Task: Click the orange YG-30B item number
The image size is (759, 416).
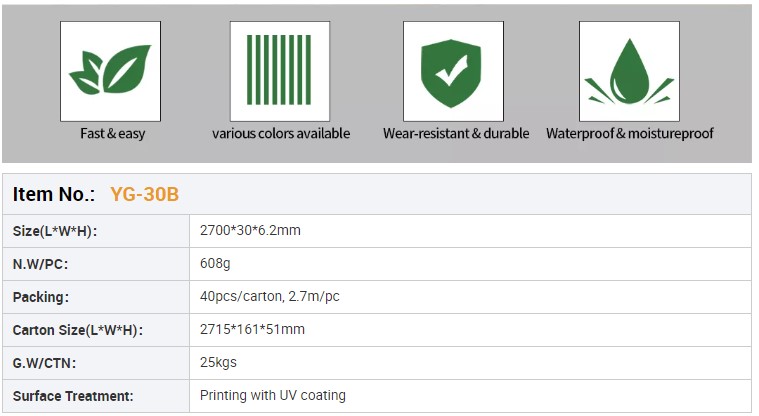Action: 145,194
